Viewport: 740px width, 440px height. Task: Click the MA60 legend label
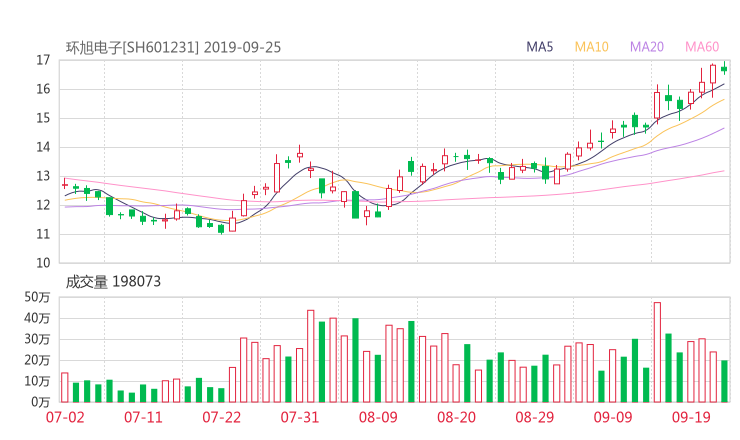(702, 47)
